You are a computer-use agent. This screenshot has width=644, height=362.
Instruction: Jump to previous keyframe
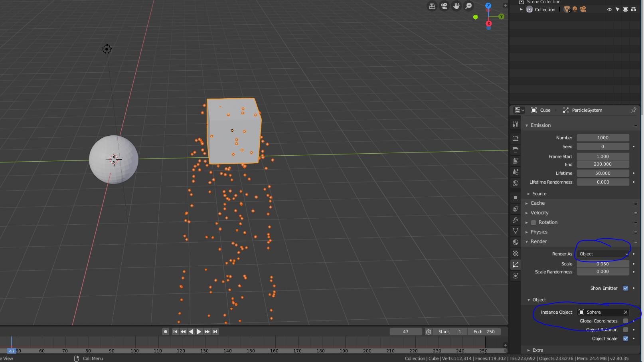point(183,332)
